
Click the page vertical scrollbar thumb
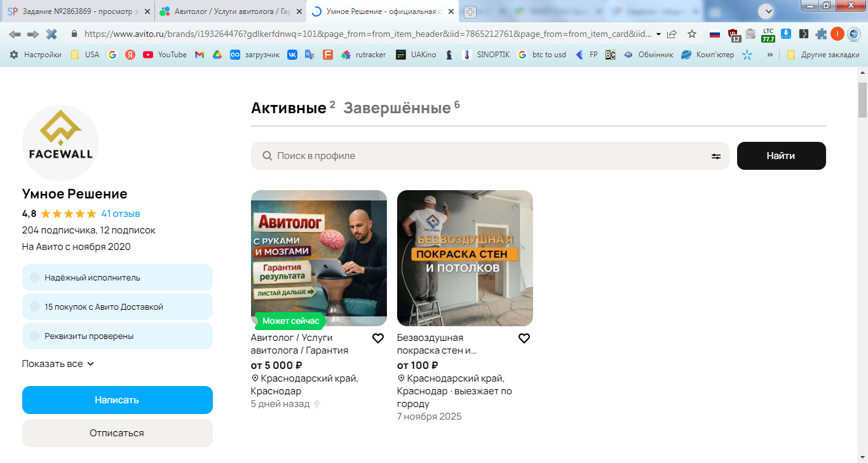click(x=862, y=100)
